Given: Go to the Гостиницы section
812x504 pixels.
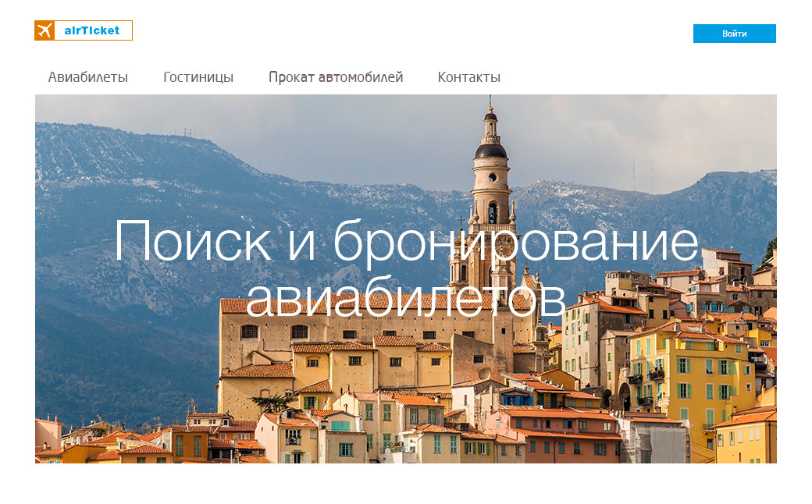Looking at the screenshot, I should point(198,77).
